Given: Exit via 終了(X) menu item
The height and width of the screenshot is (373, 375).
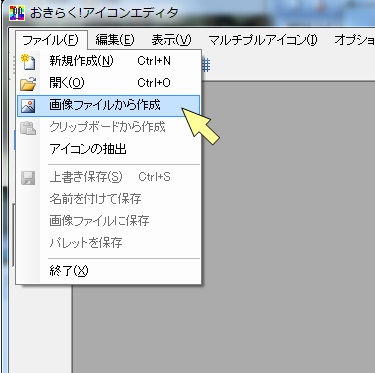Looking at the screenshot, I should [x=109, y=271].
